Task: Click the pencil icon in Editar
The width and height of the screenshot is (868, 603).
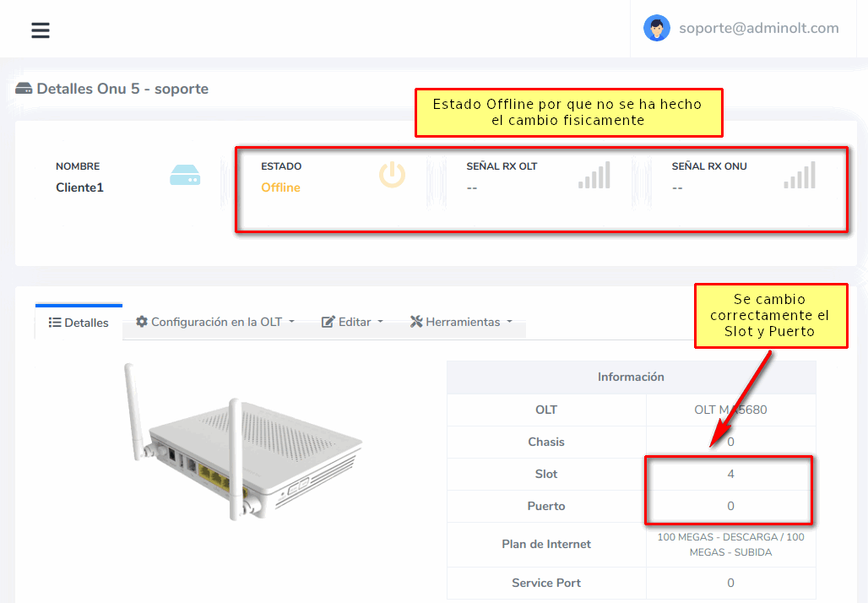Action: pyautogui.click(x=328, y=322)
